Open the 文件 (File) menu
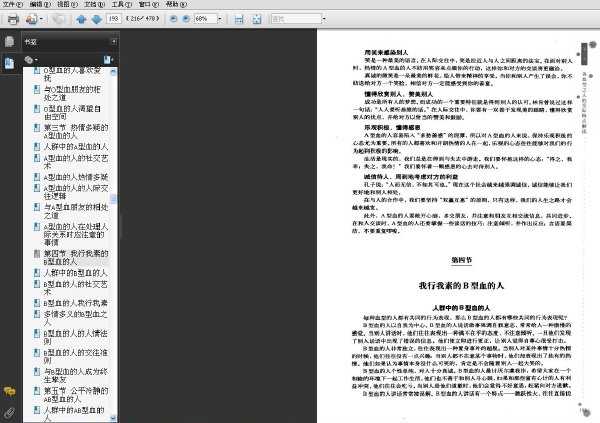Screen dimensions: 600x423 pos(13,4)
